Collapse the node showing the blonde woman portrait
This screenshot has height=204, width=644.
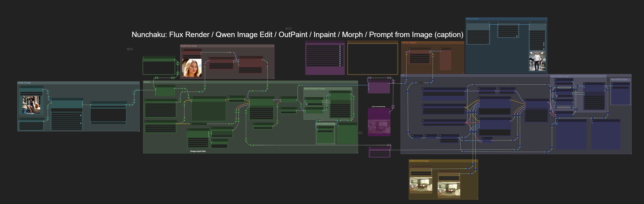(183, 50)
